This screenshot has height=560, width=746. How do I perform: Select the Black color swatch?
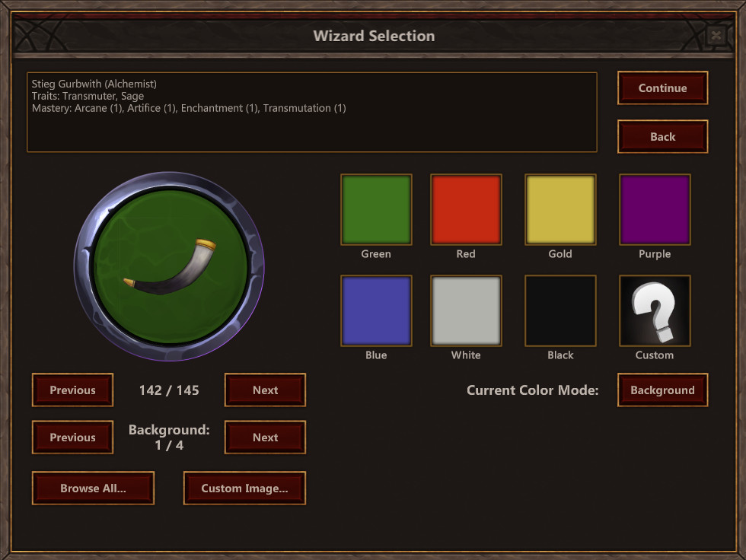pos(559,309)
